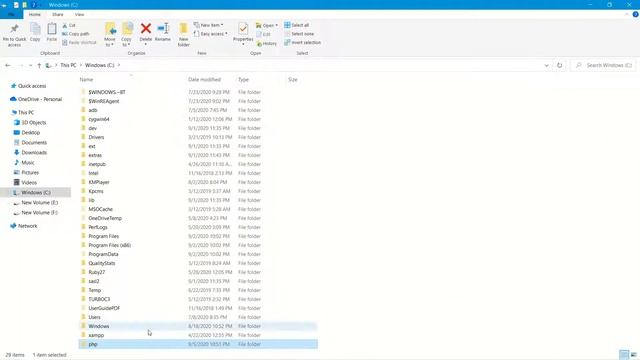Switch to Large icons view in status bar
Viewport: 640px width, 360px height.
pyautogui.click(x=633, y=354)
